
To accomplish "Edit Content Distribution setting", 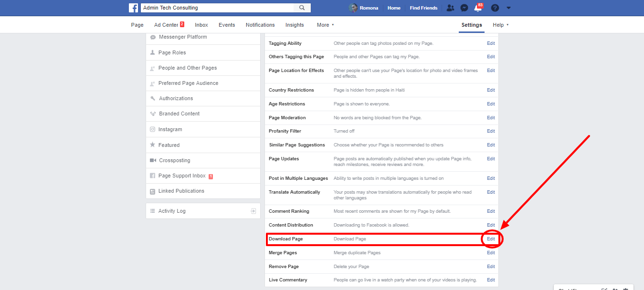I will pyautogui.click(x=491, y=225).
